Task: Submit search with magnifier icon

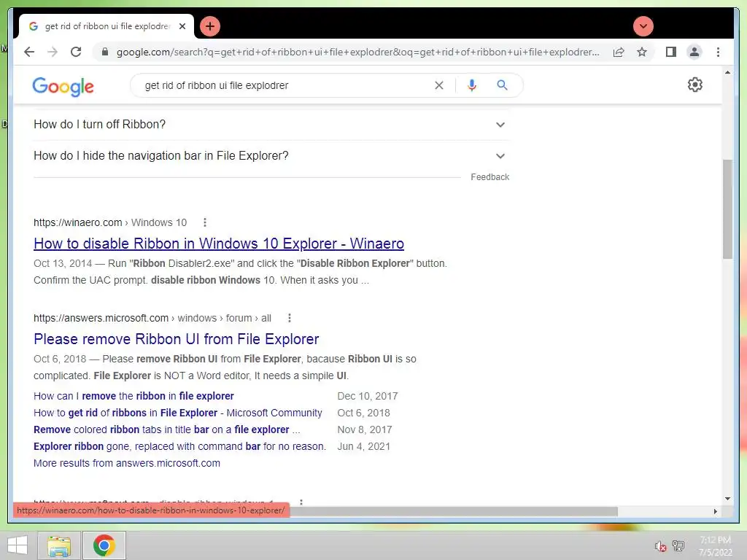Action: pyautogui.click(x=502, y=85)
